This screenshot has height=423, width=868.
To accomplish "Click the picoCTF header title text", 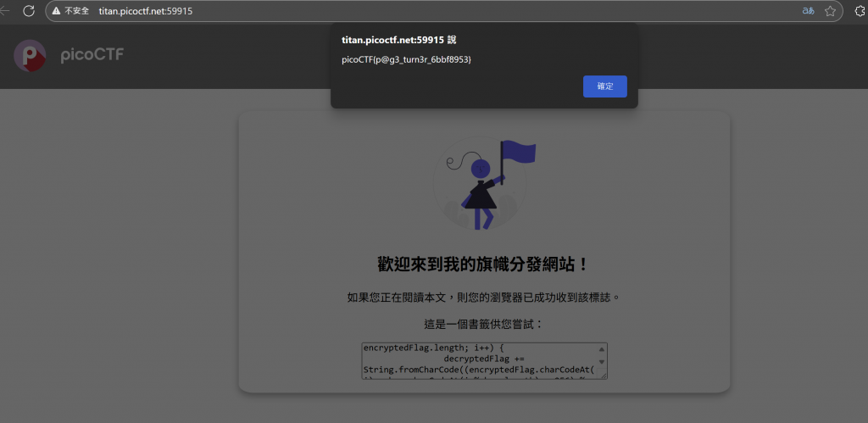I will [x=92, y=55].
